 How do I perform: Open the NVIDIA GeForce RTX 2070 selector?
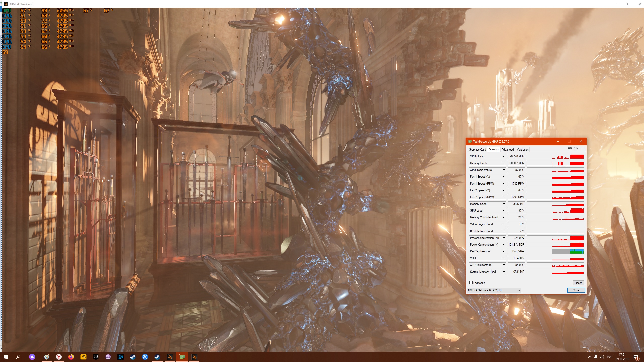point(494,290)
